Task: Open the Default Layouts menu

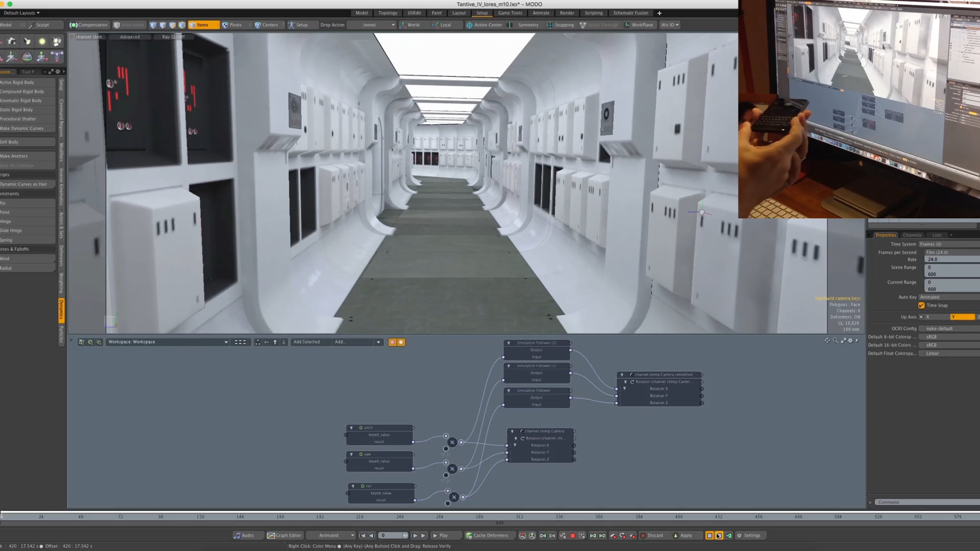Action: (22, 13)
